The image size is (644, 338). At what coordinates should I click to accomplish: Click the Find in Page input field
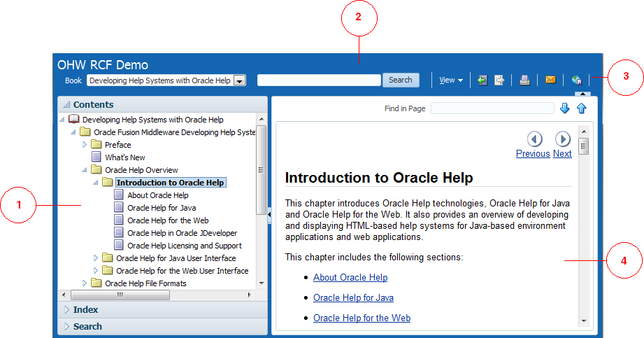click(x=492, y=108)
